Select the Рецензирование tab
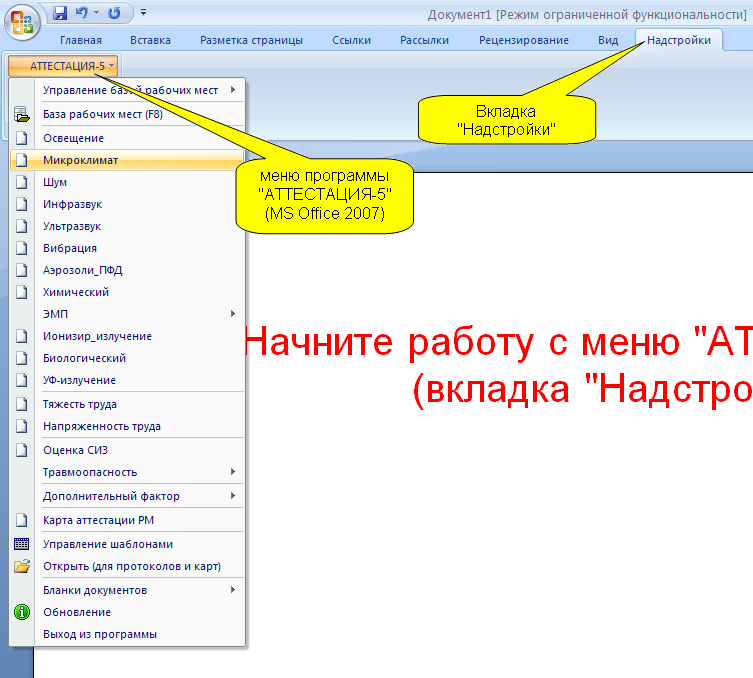753x678 pixels. click(x=523, y=40)
